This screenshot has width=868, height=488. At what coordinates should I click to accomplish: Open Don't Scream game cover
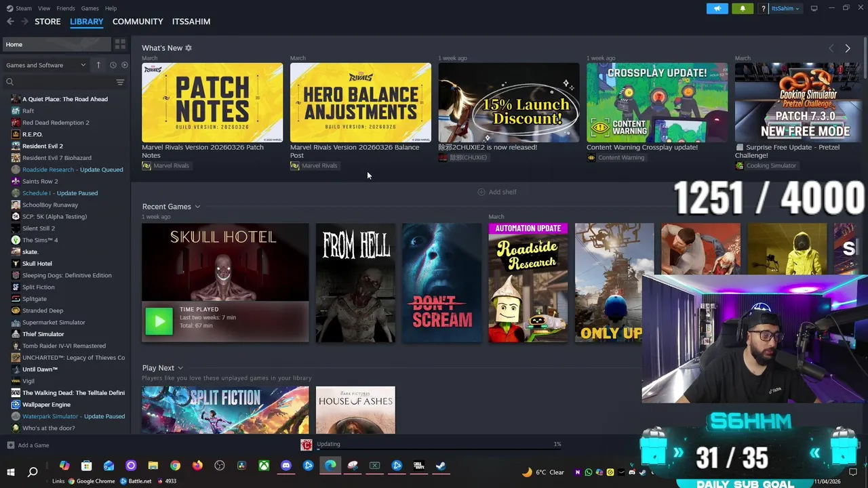pos(441,283)
